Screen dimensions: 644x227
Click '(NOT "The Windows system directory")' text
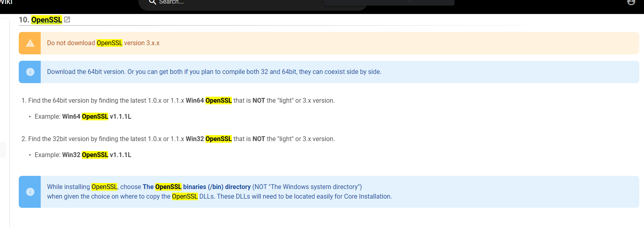click(307, 187)
